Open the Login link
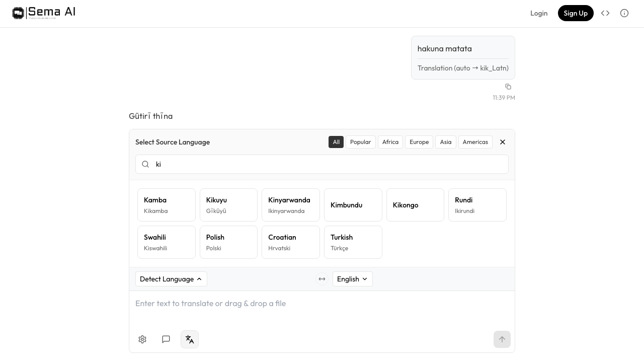Viewport: 644px width, 361px height. [x=539, y=13]
